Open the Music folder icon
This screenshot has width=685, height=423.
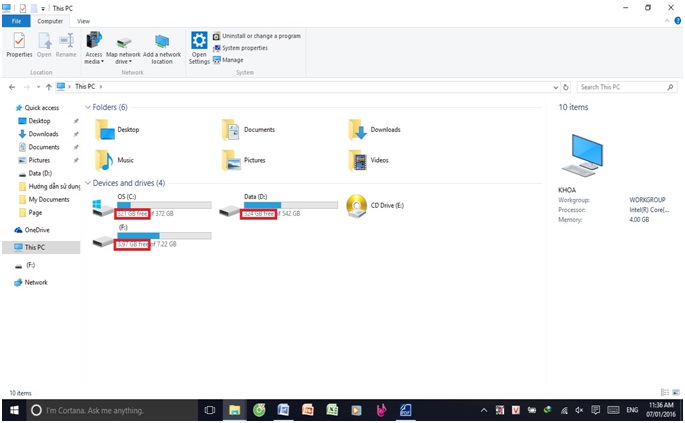(105, 160)
